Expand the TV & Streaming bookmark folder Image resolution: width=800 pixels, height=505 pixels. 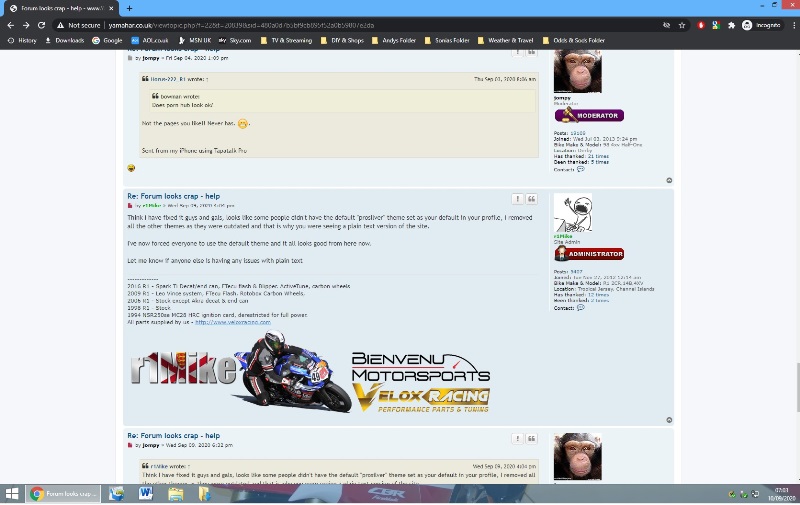[x=286, y=40]
